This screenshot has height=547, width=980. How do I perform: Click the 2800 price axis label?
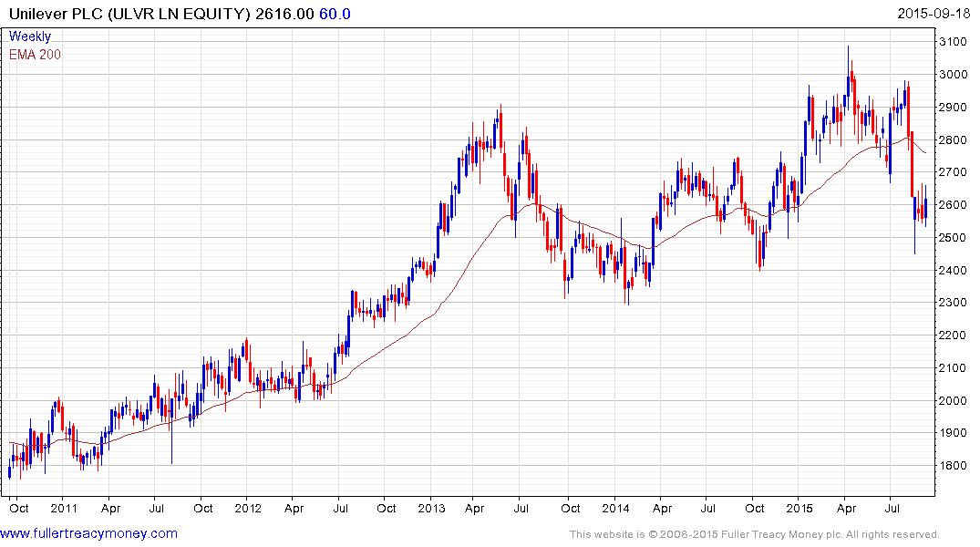(954, 139)
